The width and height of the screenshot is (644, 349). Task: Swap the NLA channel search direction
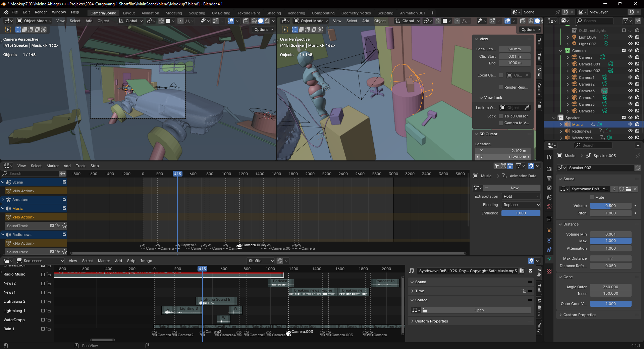click(x=63, y=173)
